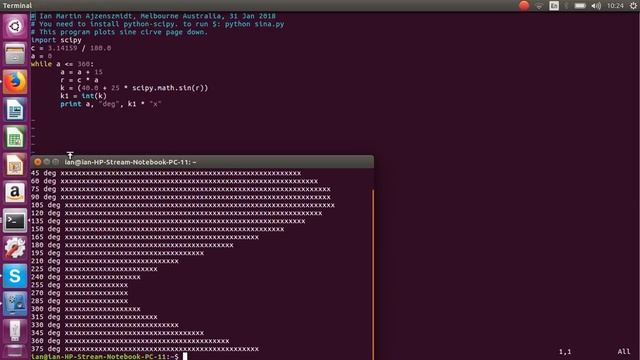The width and height of the screenshot is (640, 360).
Task: Click the '90 deg' output row
Action: tap(181, 197)
